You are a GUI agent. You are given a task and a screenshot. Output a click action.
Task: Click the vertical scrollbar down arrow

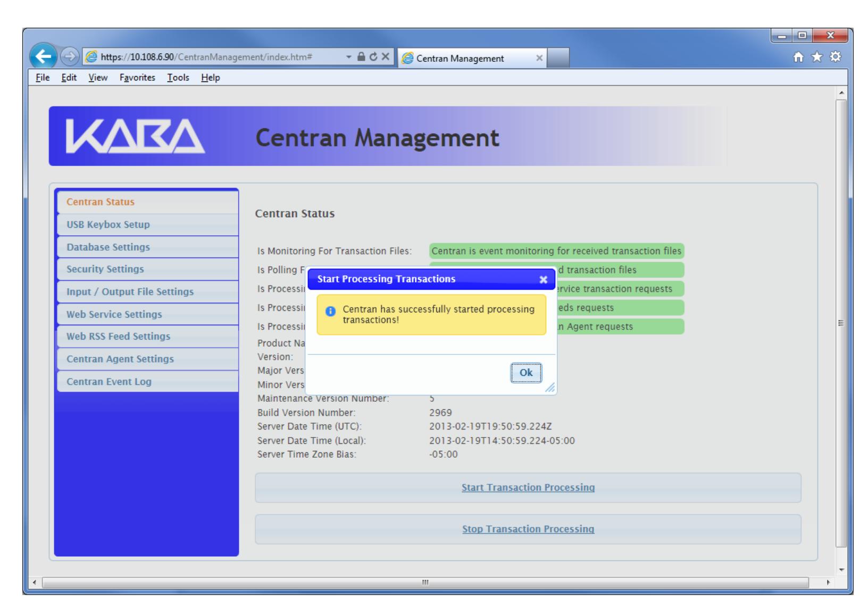(841, 570)
